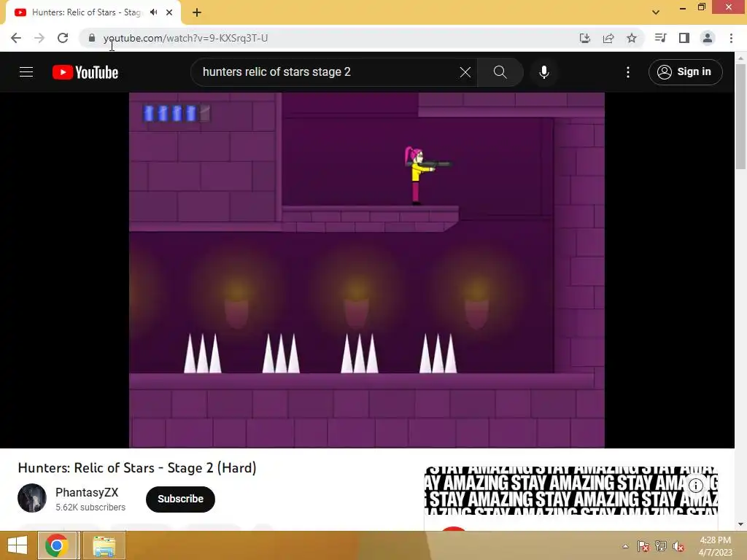Mute the tab via its audio icon

153,12
